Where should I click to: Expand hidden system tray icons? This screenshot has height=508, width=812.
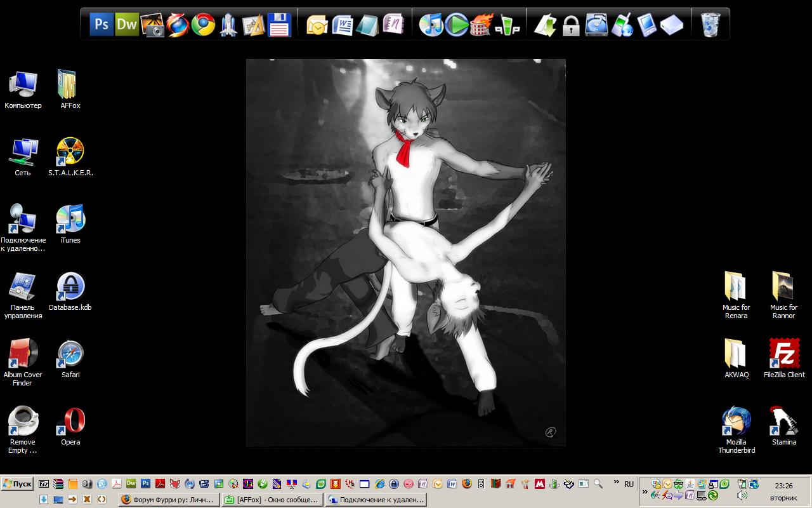coord(645,491)
